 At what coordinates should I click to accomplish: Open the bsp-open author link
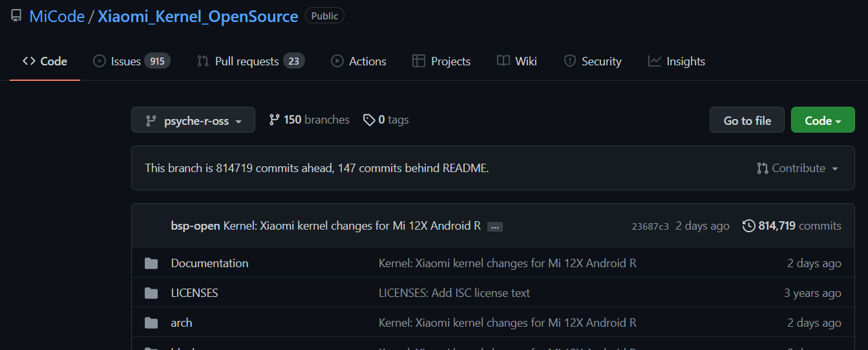[196, 226]
